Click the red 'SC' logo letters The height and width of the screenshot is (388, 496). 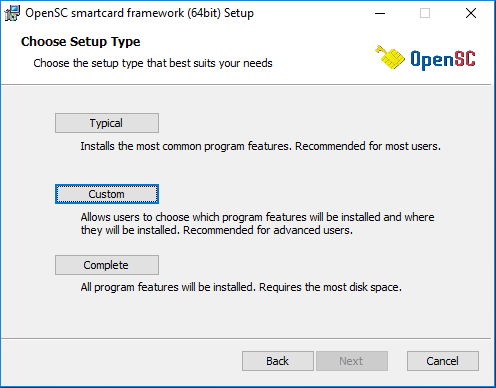point(464,58)
